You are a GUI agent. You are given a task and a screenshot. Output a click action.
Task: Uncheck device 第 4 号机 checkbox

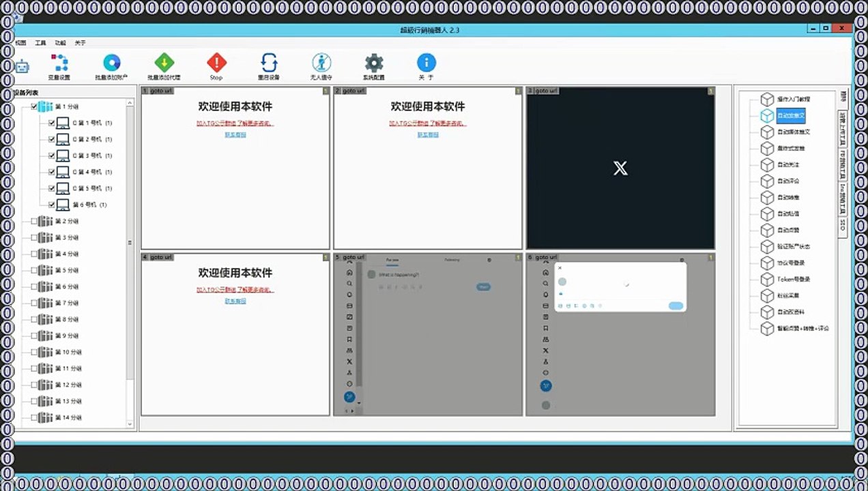[51, 172]
